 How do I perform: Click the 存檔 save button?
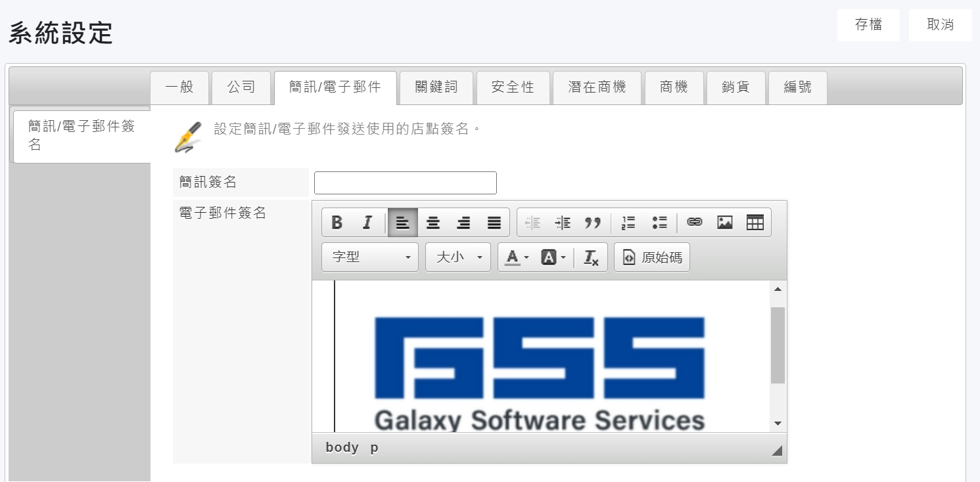868,25
